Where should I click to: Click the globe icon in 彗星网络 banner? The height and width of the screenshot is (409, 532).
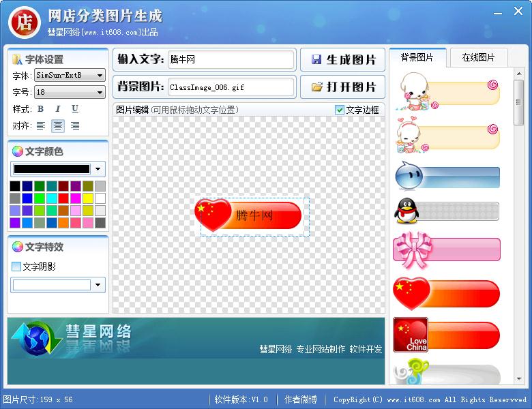coord(37,338)
